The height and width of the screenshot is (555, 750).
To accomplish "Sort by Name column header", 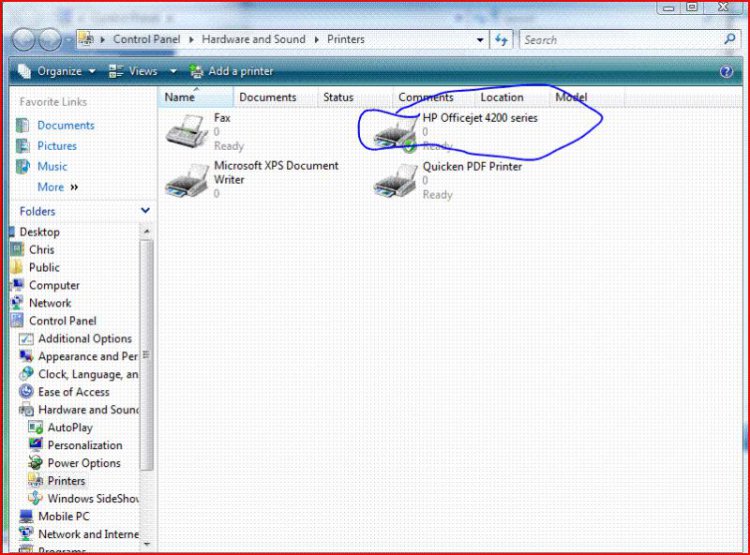I will coord(195,97).
